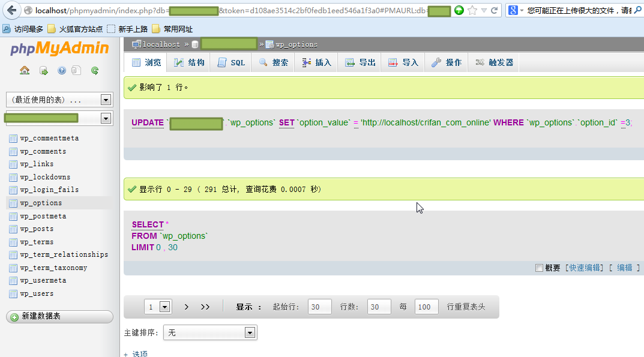This screenshot has width=644, height=357.
Task: Click the table icon beside wp_postmeta
Action: [x=13, y=217]
